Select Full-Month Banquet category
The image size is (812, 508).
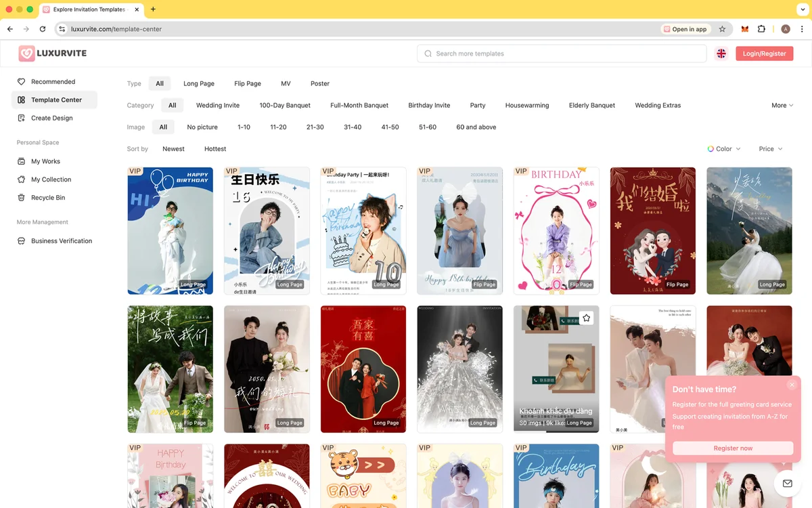click(x=359, y=105)
